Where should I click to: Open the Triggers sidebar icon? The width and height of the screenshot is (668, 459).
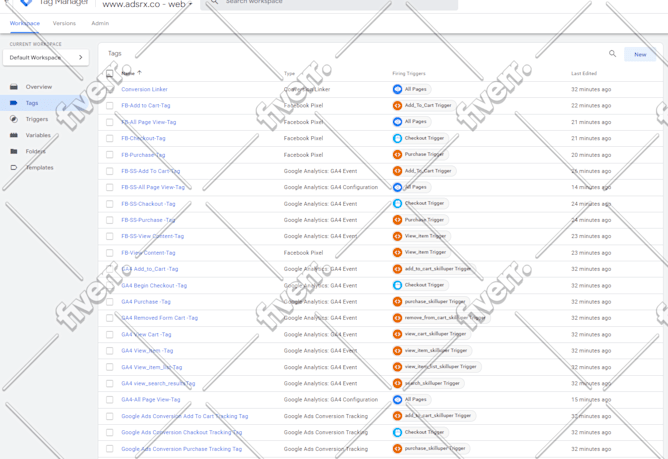tap(14, 119)
